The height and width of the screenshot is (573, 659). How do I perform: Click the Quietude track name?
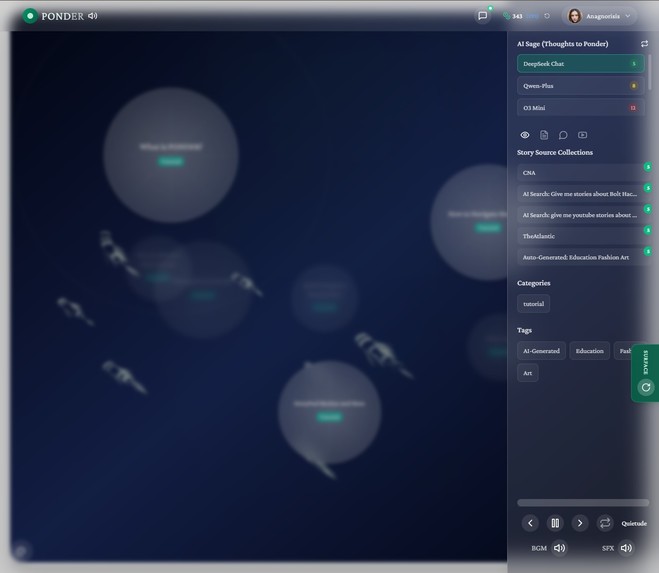[634, 523]
